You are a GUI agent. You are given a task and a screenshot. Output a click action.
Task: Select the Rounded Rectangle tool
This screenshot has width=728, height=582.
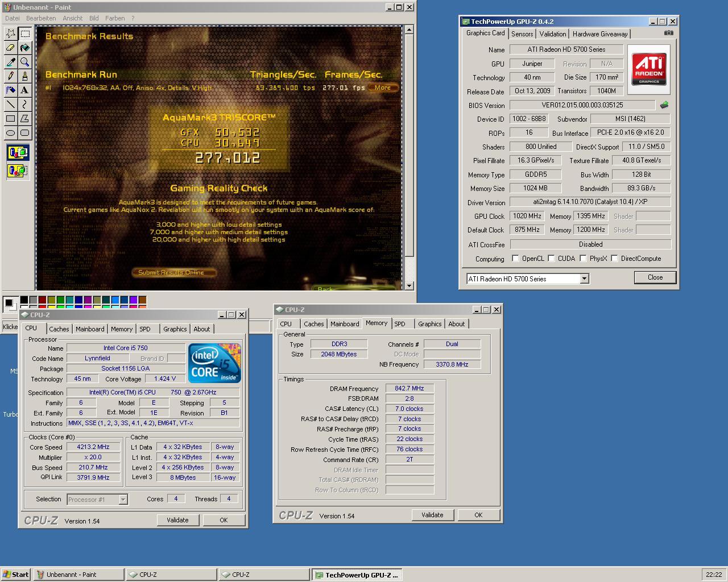[x=24, y=132]
